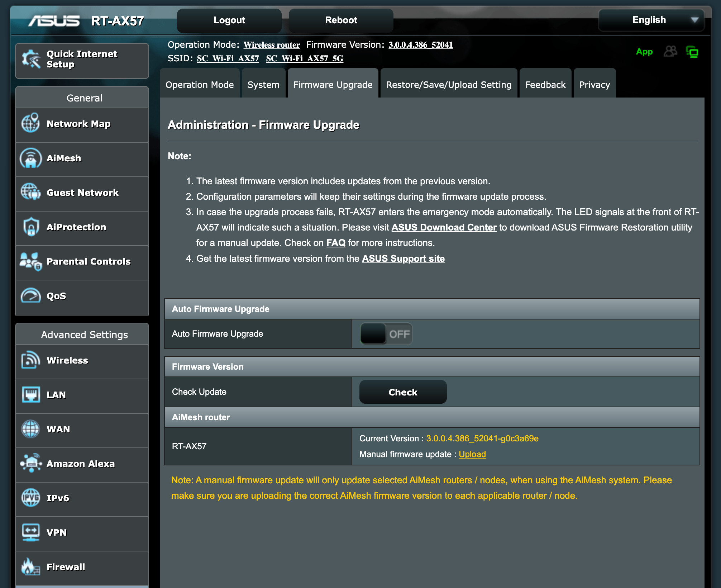The image size is (721, 588).
Task: Click the Reboot button
Action: tap(340, 19)
